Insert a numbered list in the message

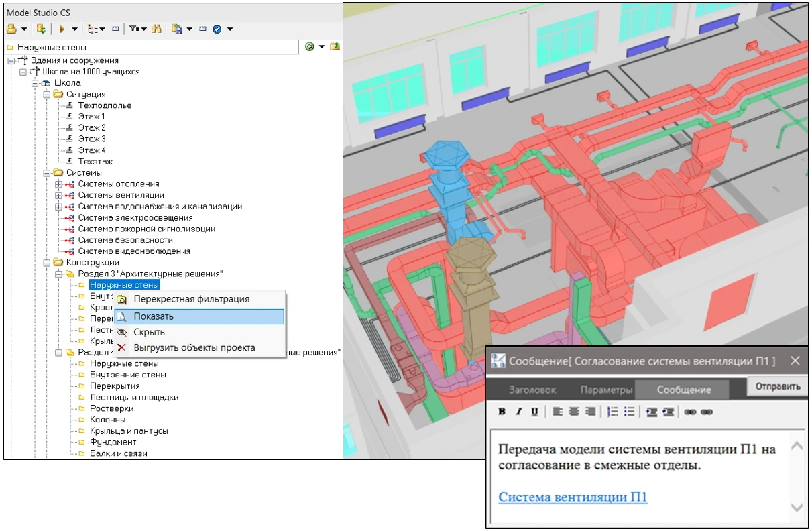tap(612, 412)
